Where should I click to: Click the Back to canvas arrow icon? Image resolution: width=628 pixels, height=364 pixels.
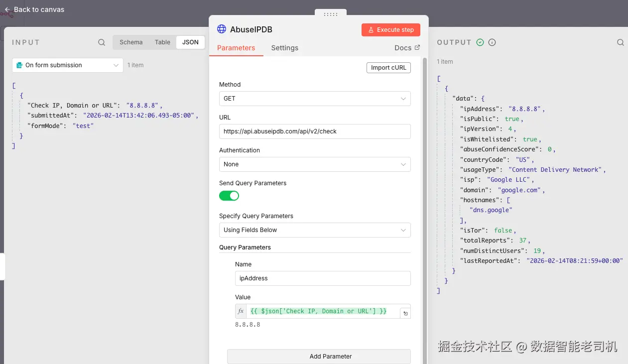(x=7, y=9)
